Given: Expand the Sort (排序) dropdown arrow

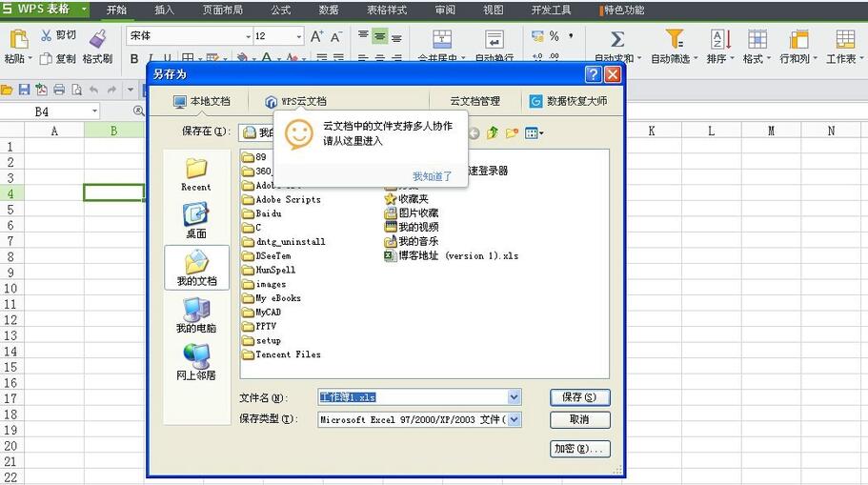Looking at the screenshot, I should 732,58.
